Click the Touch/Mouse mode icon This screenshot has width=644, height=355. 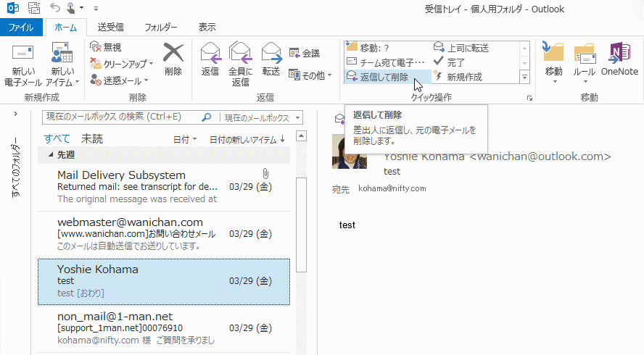click(x=70, y=8)
